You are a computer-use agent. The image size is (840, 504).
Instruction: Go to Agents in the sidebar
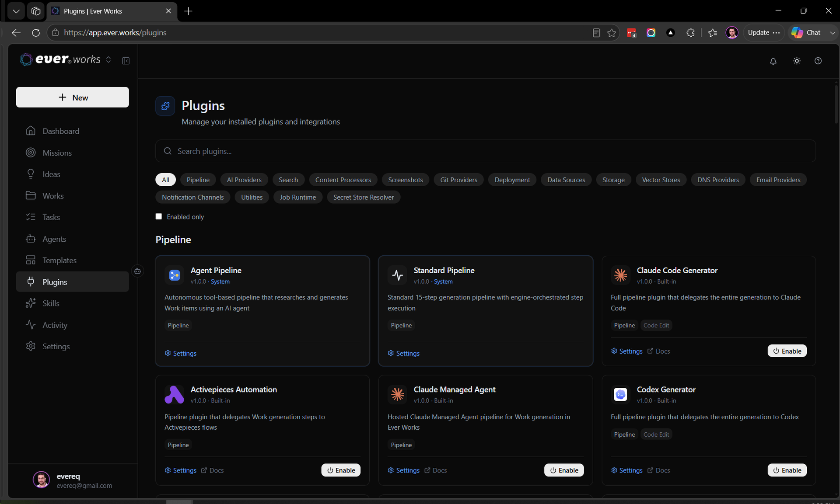pos(73,239)
